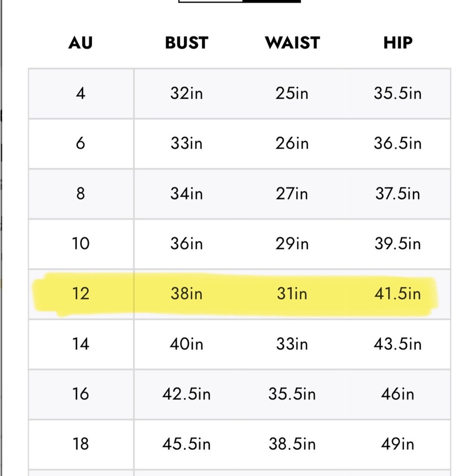476x476 pixels.
Task: Select the 42.5in bust cell
Action: 187,394
